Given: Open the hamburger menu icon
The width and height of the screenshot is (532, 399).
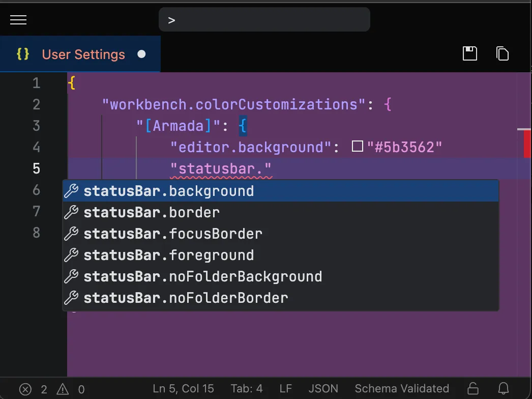Looking at the screenshot, I should pyautogui.click(x=18, y=20).
